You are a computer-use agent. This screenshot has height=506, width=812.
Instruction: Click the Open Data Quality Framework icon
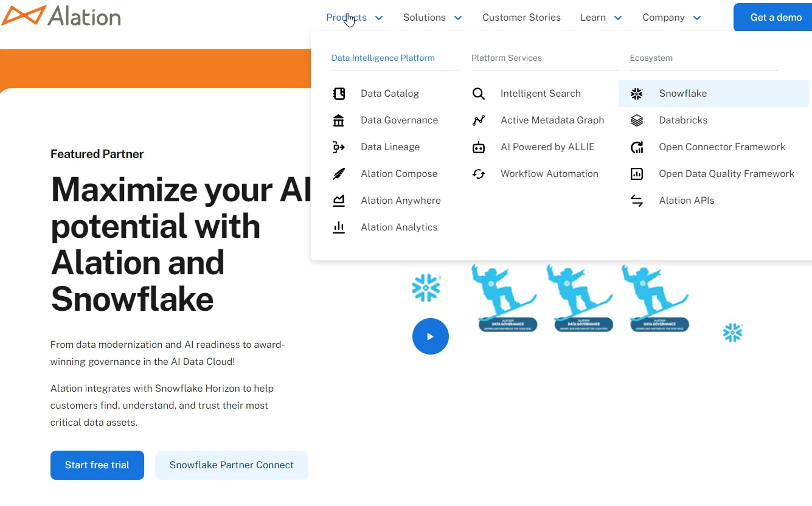click(x=637, y=174)
